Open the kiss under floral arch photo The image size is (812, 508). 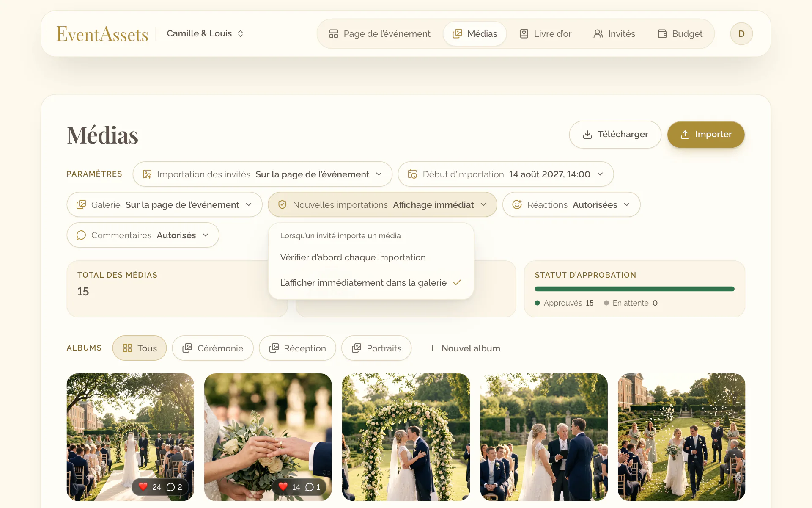coord(406,437)
